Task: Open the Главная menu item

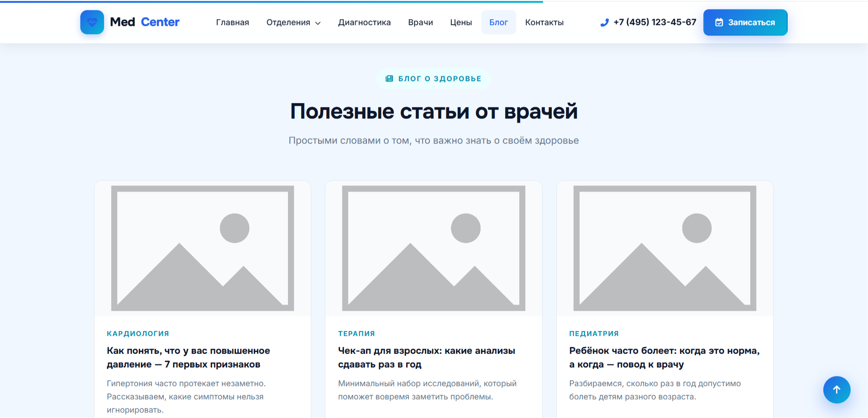Action: point(233,22)
